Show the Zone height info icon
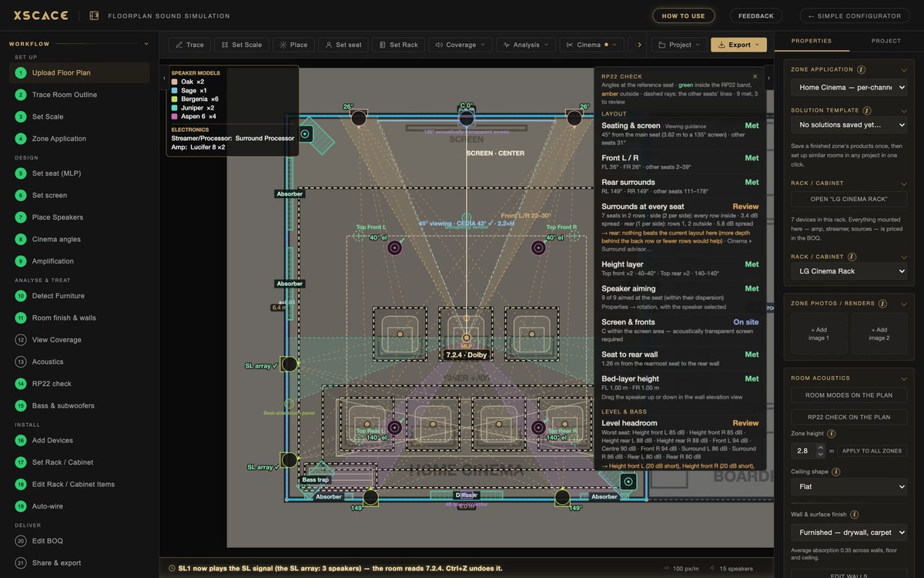 [831, 434]
